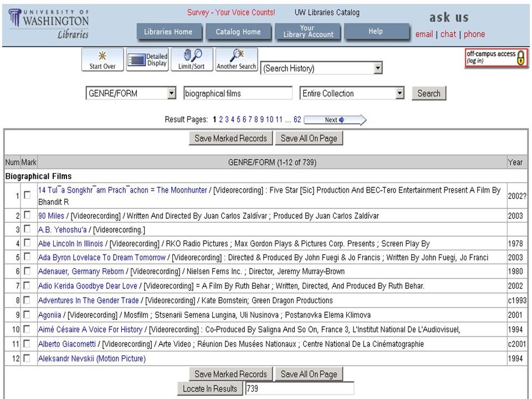Go to Libraries Home tab
This screenshot has width=532, height=399.
click(x=168, y=32)
